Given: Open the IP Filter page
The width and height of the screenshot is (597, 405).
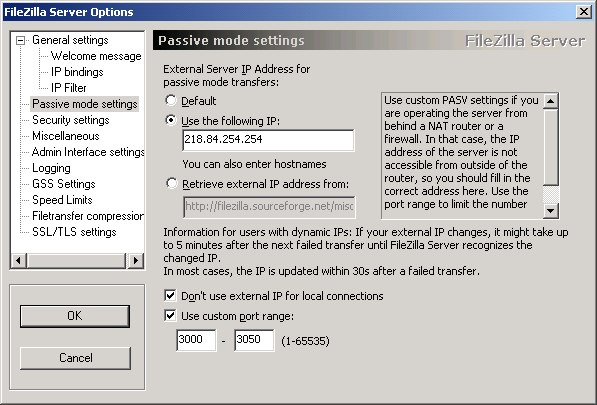Looking at the screenshot, I should click(69, 88).
